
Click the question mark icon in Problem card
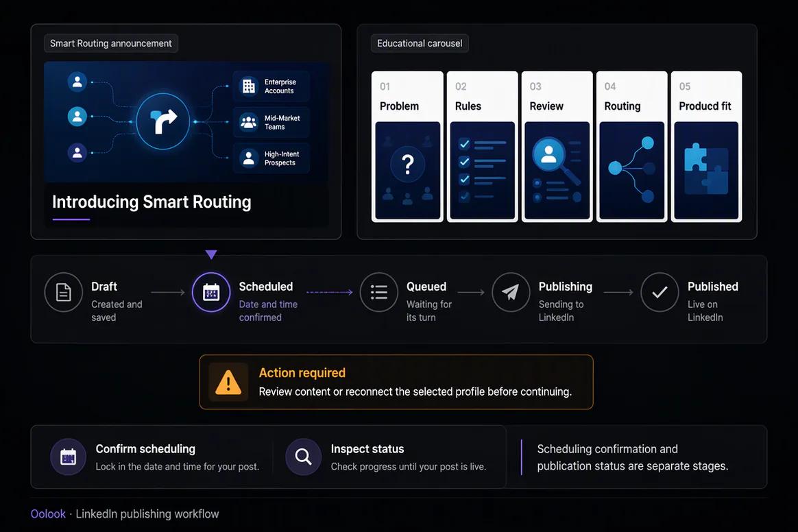click(x=408, y=165)
